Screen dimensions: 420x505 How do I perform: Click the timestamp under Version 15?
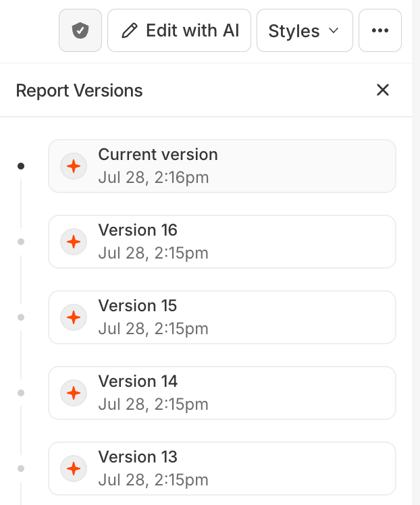pyautogui.click(x=153, y=329)
